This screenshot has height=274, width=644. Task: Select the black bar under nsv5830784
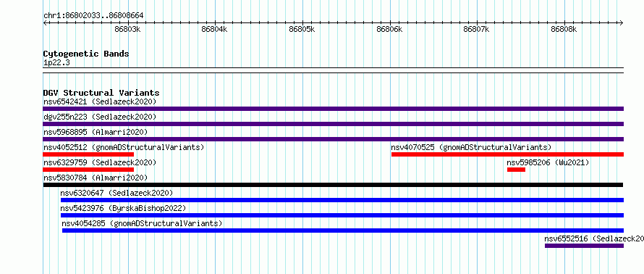[333, 185]
